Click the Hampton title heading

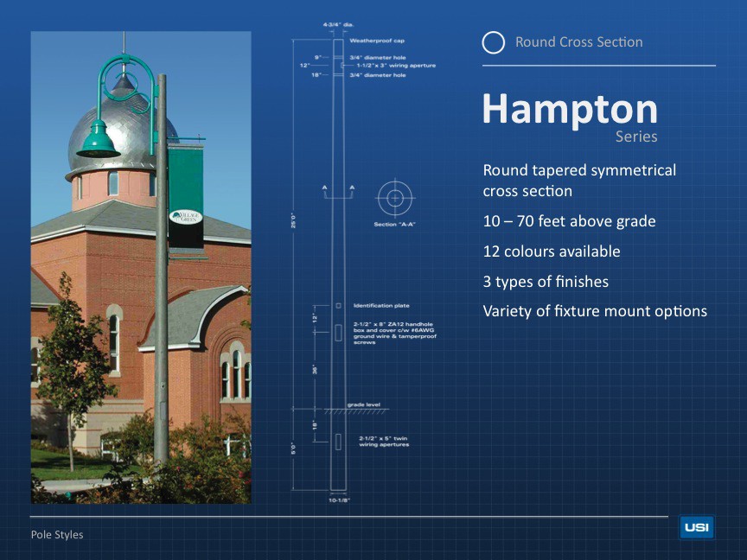(x=571, y=110)
